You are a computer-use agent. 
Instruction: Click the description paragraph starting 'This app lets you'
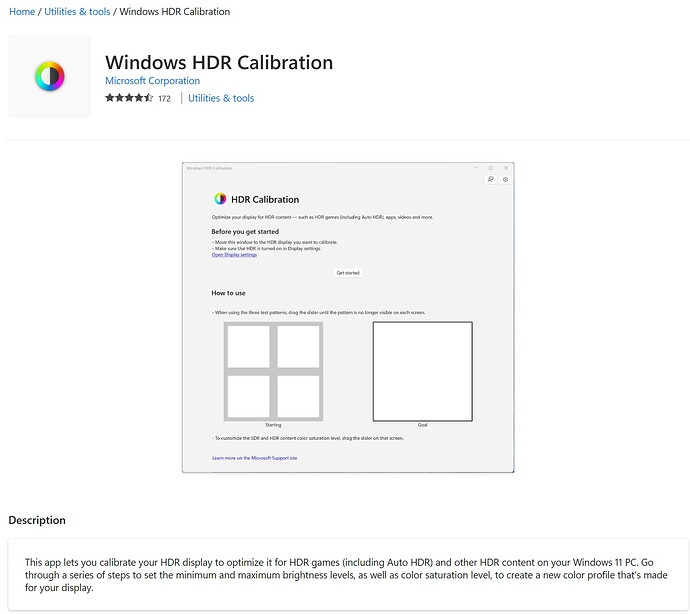(x=346, y=575)
